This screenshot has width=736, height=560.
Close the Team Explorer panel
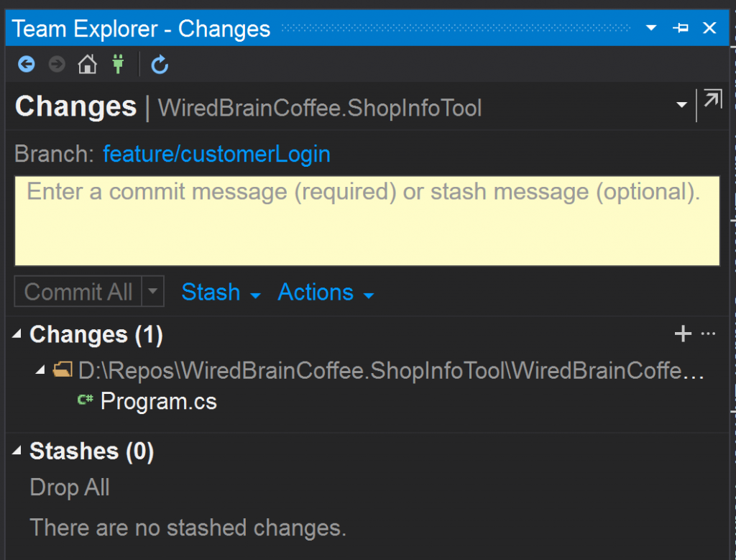click(709, 28)
